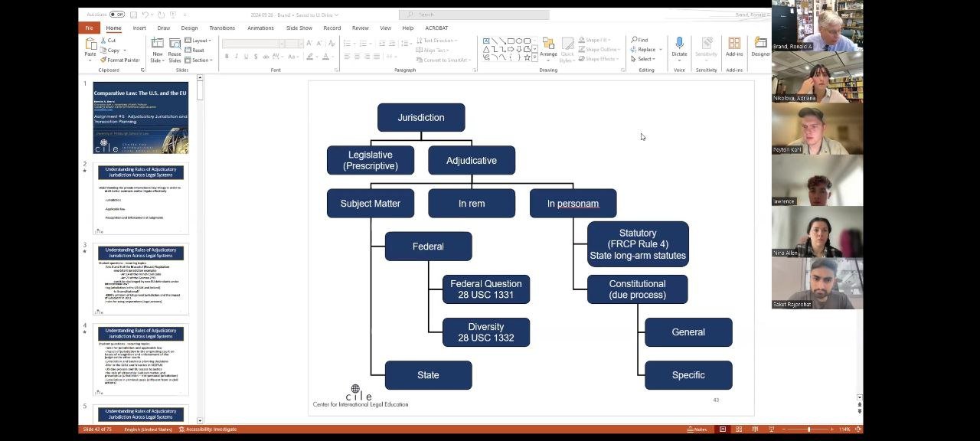Increase the font size
This screenshot has height=441, width=980.
point(309,44)
